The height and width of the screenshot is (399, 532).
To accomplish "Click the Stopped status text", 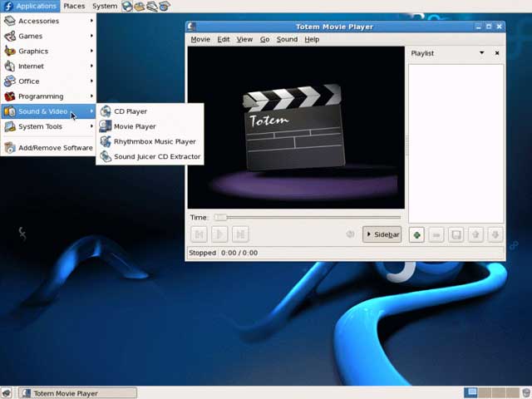I will 202,253.
